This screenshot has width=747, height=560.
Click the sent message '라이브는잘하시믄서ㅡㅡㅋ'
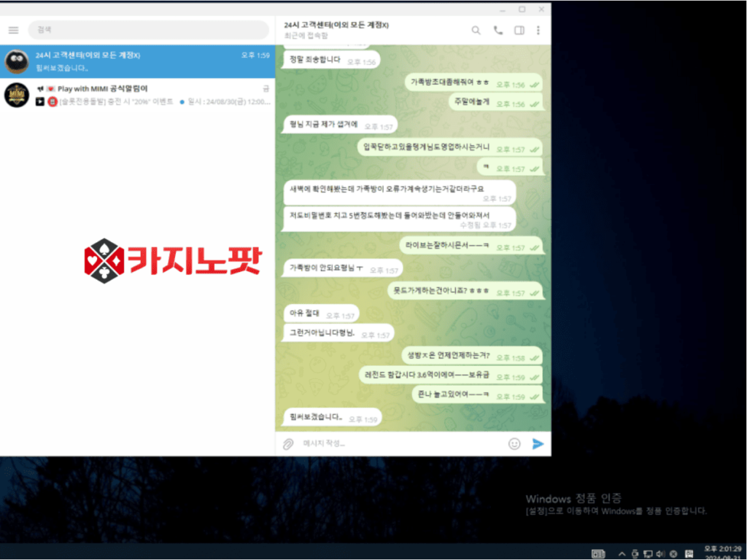(x=471, y=246)
